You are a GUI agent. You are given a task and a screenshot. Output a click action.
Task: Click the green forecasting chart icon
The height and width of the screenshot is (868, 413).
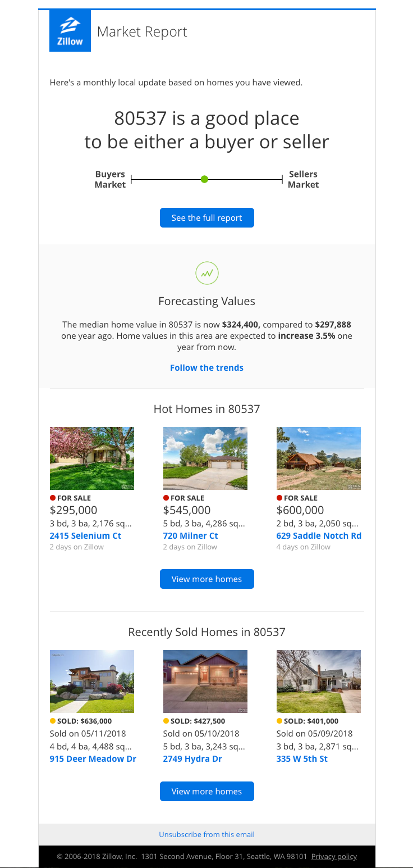pyautogui.click(x=206, y=273)
